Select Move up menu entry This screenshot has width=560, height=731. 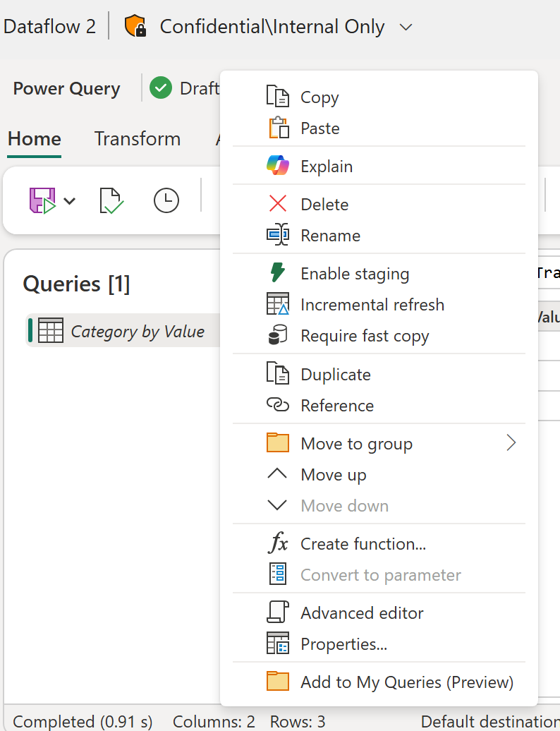pyautogui.click(x=379, y=474)
